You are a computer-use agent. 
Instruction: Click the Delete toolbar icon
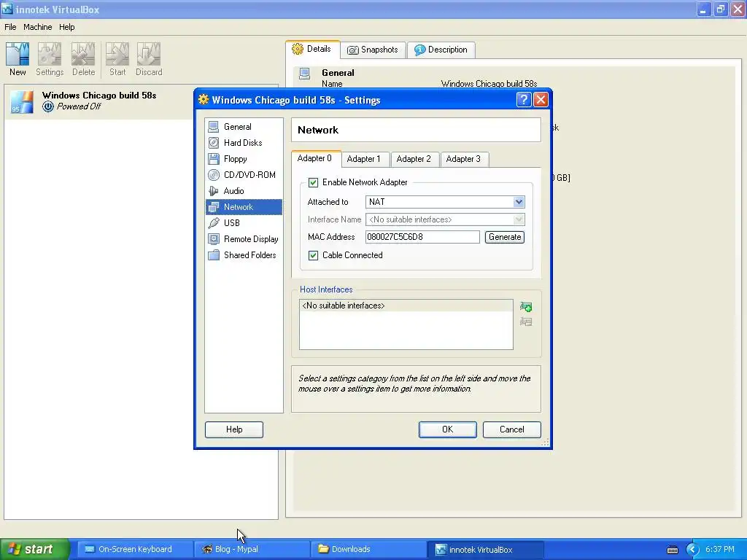coord(83,59)
